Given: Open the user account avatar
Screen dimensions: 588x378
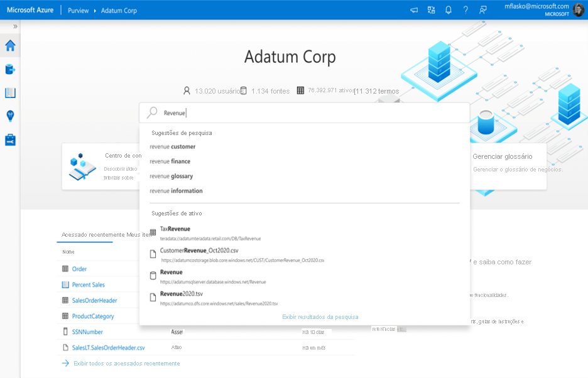Looking at the screenshot, I should [x=579, y=10].
